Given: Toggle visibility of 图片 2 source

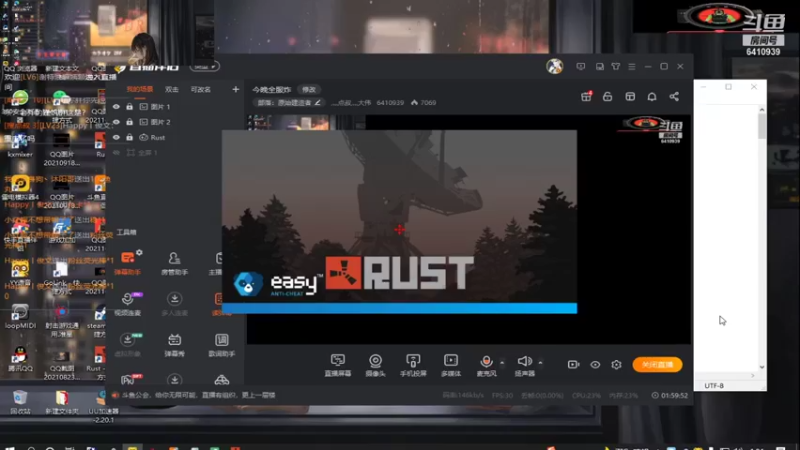Looking at the screenshot, I should (116, 122).
